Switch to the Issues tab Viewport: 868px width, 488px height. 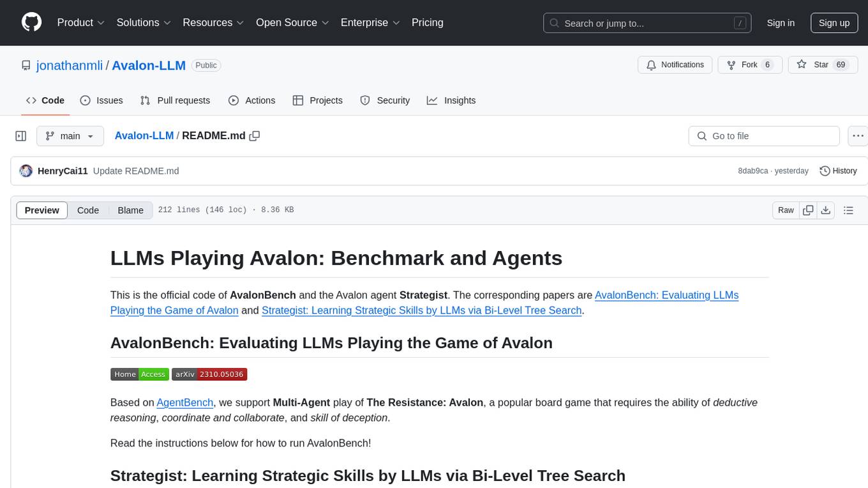(x=101, y=100)
